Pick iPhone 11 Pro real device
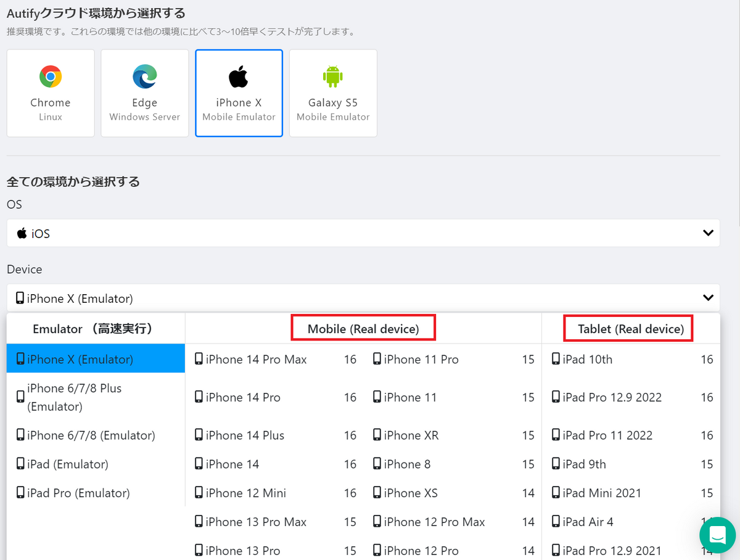Viewport: 740px width, 560px height. click(453, 359)
